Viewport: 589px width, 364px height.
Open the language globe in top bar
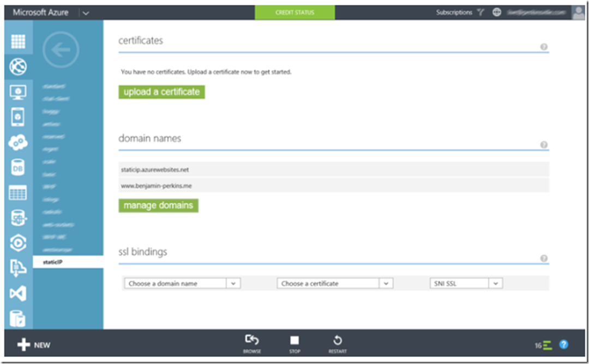(x=497, y=13)
